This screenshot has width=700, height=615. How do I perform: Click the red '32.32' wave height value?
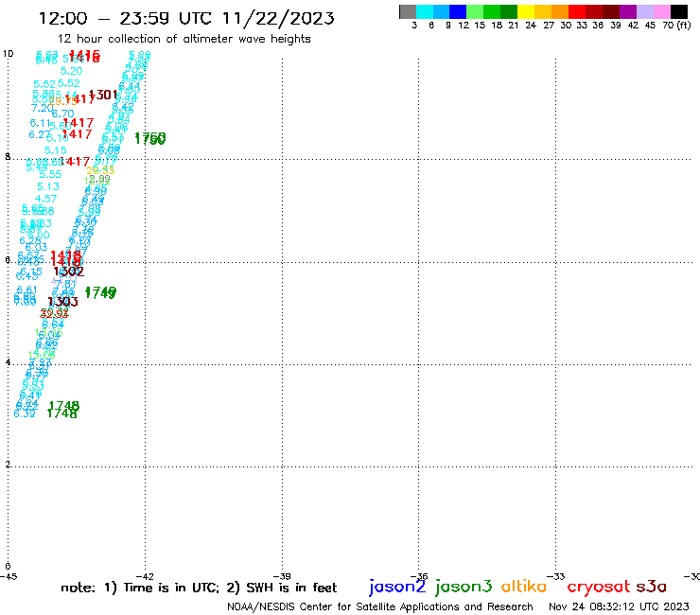(55, 313)
